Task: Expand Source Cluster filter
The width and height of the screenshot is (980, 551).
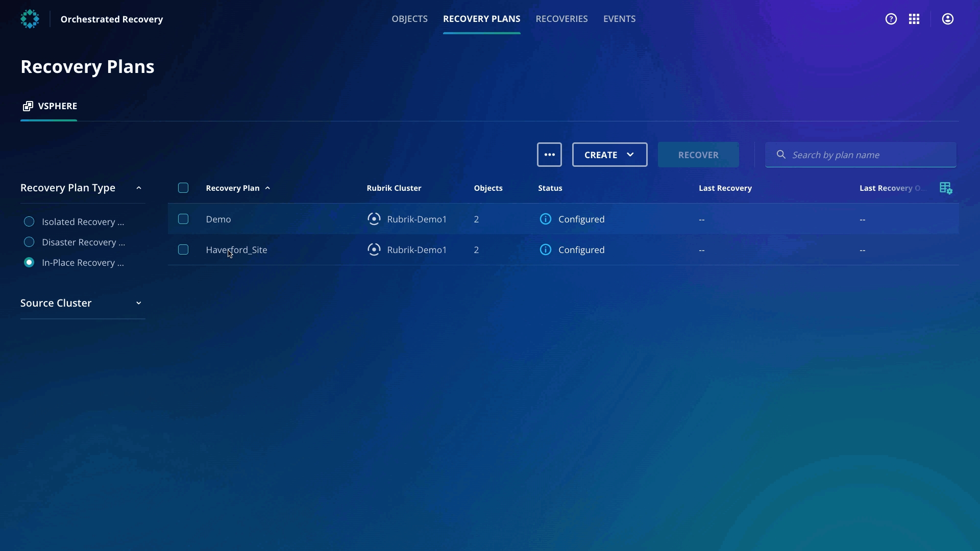Action: coord(138,303)
